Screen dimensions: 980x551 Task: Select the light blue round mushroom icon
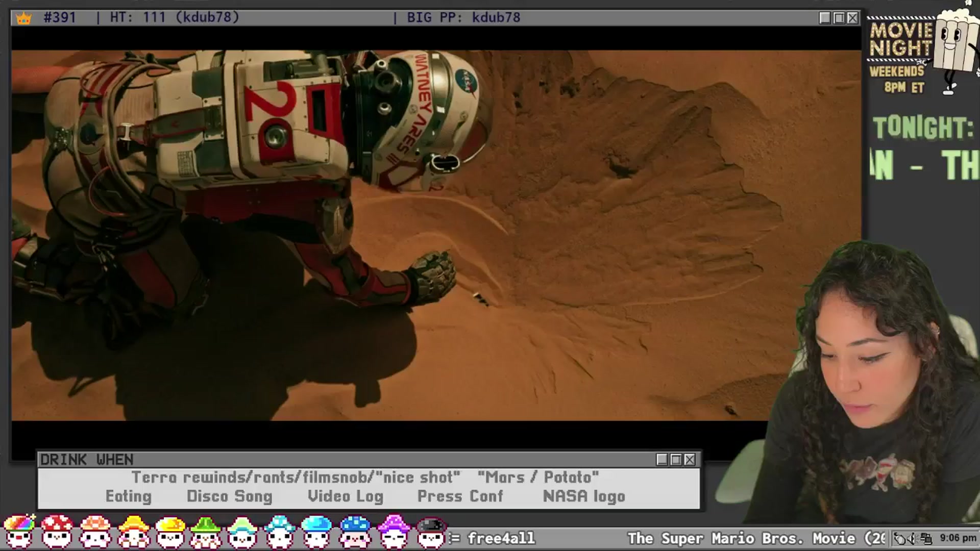(x=316, y=532)
